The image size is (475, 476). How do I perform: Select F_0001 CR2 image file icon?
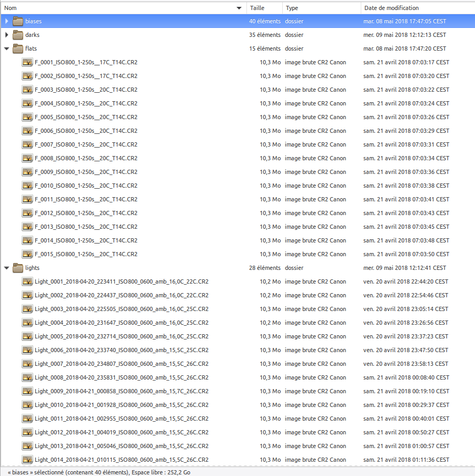click(27, 63)
